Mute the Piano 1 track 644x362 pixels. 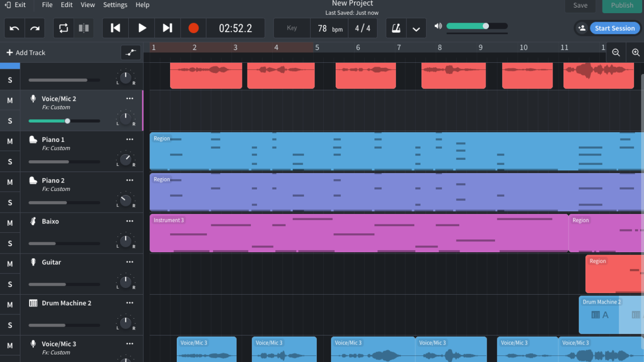coord(10,141)
